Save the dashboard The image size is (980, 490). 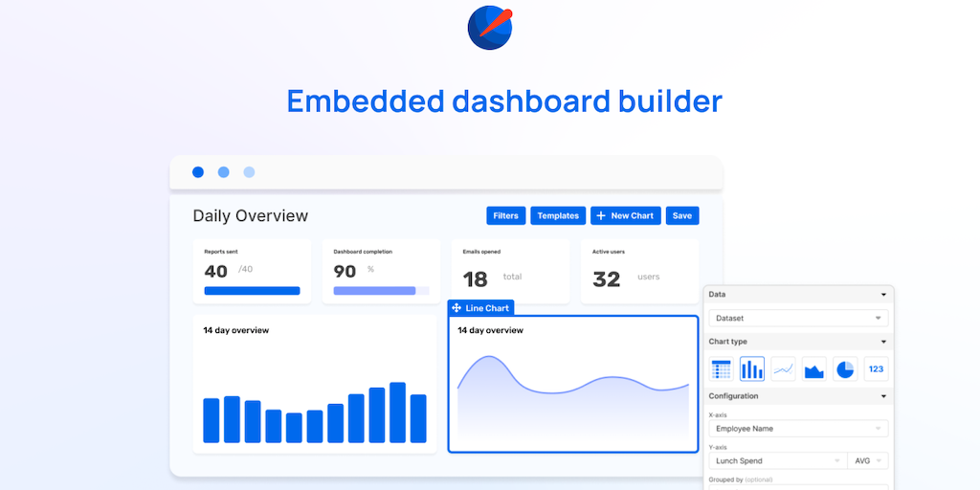[x=682, y=215]
